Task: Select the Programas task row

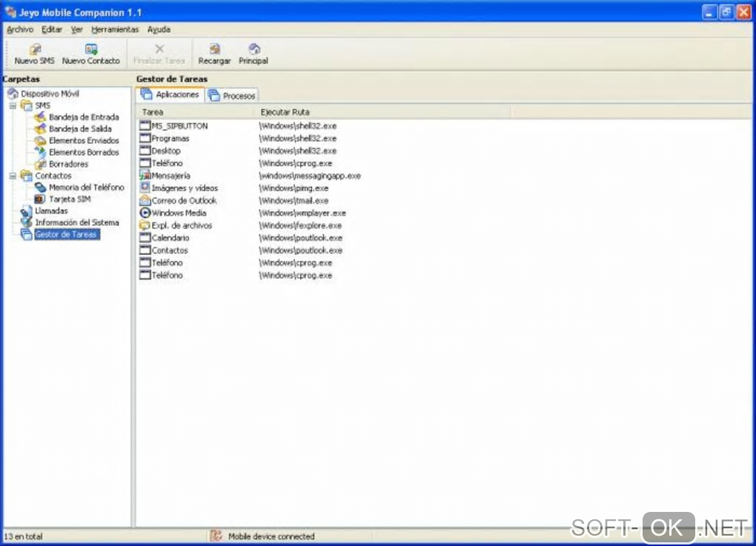Action: coord(170,139)
